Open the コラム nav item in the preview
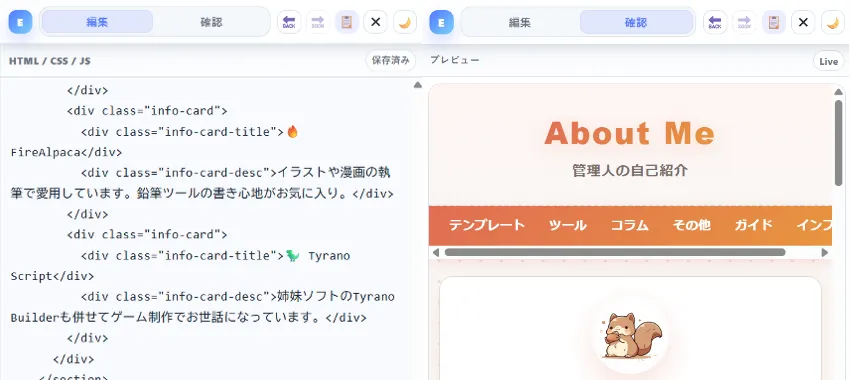 coord(629,225)
